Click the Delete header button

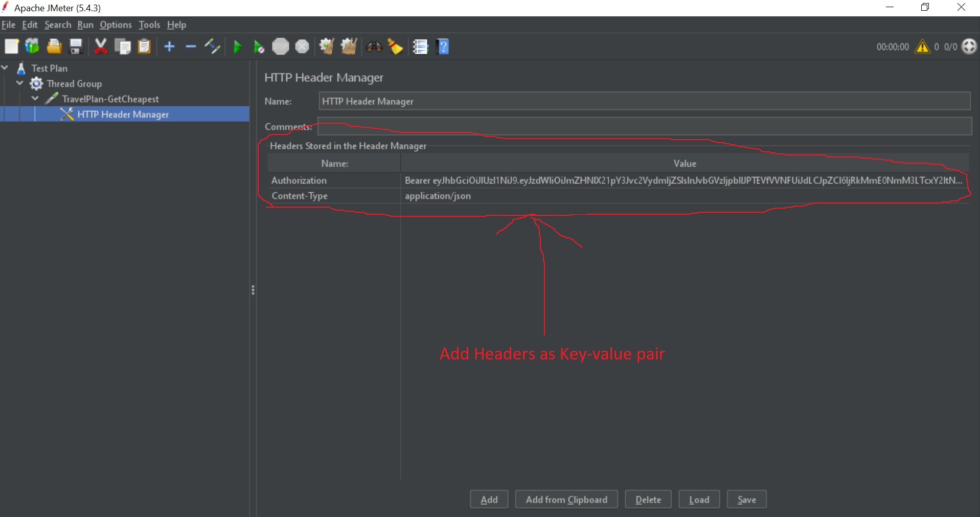[648, 500]
